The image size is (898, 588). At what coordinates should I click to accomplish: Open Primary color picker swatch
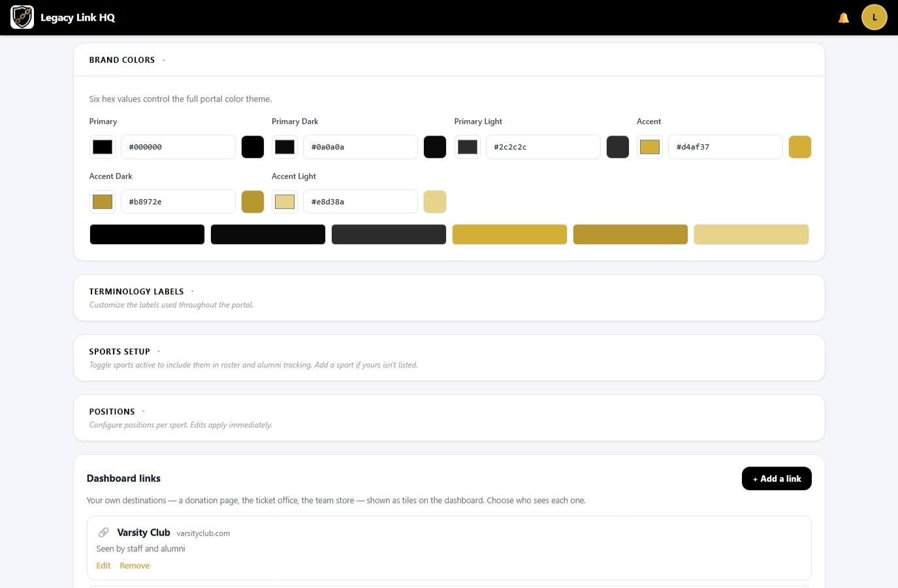103,147
